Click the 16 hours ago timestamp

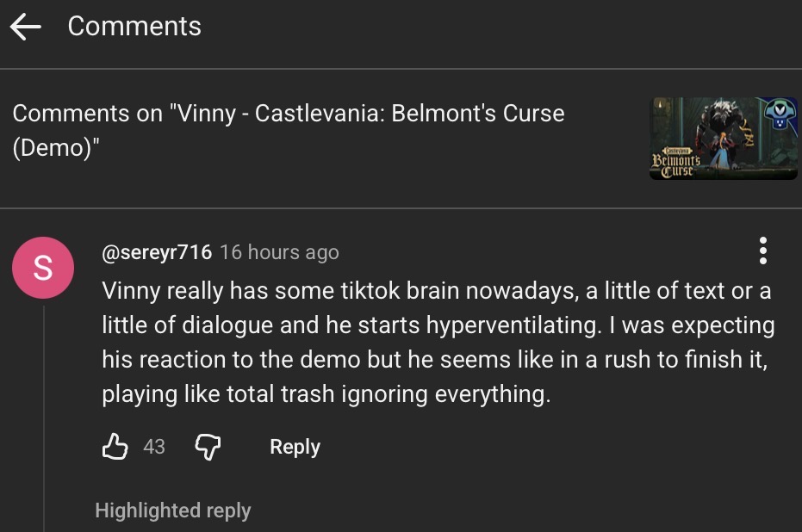[x=279, y=252]
